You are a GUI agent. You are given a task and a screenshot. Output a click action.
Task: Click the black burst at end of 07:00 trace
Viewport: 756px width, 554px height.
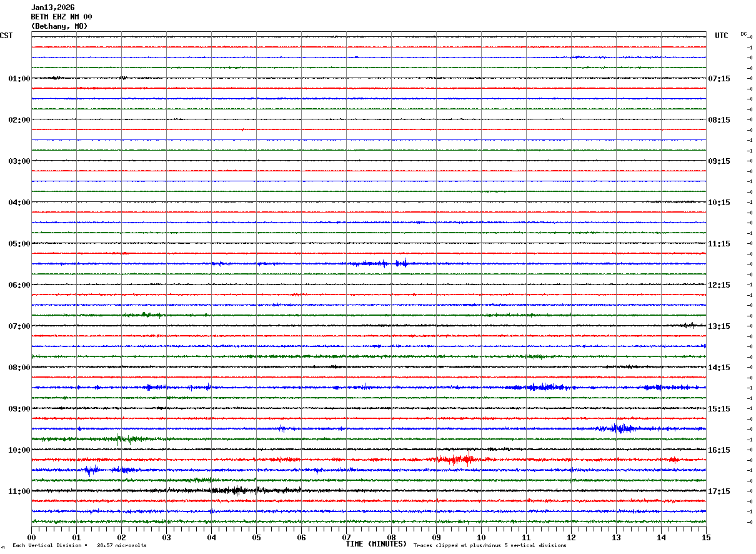pyautogui.click(x=690, y=325)
